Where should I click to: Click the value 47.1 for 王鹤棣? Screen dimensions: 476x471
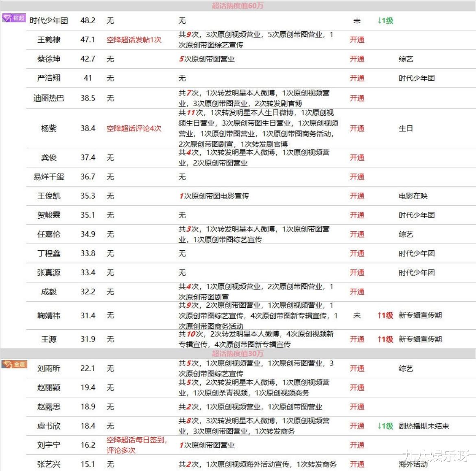pos(88,40)
